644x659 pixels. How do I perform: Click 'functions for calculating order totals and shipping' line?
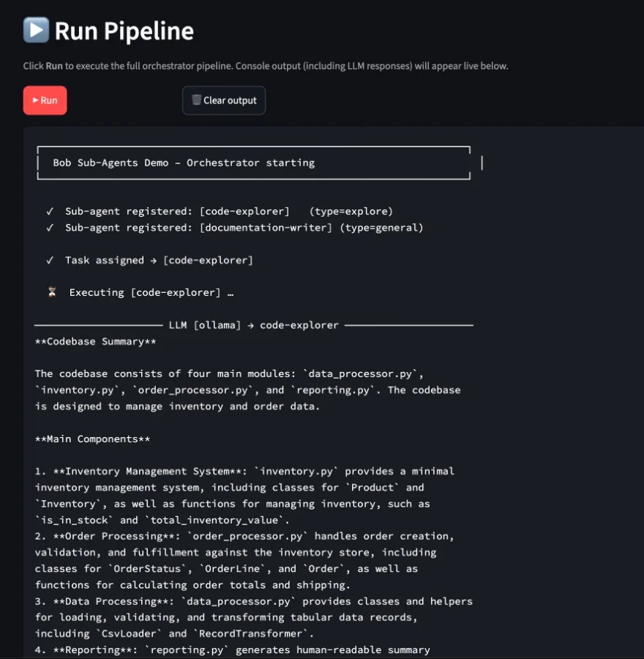(x=192, y=585)
